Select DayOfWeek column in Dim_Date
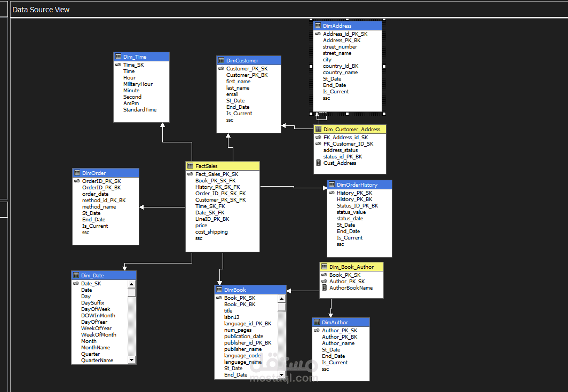Image resolution: width=568 pixels, height=392 pixels. tap(96, 309)
